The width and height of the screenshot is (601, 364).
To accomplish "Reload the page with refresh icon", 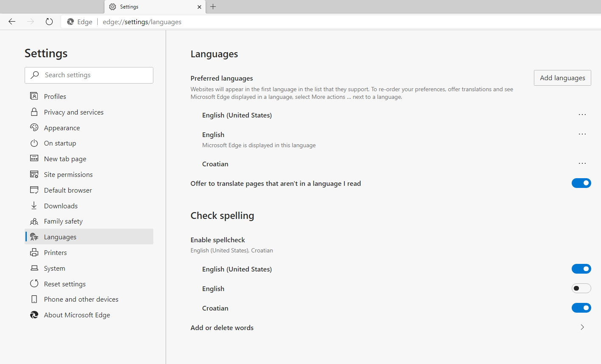I will coord(49,22).
